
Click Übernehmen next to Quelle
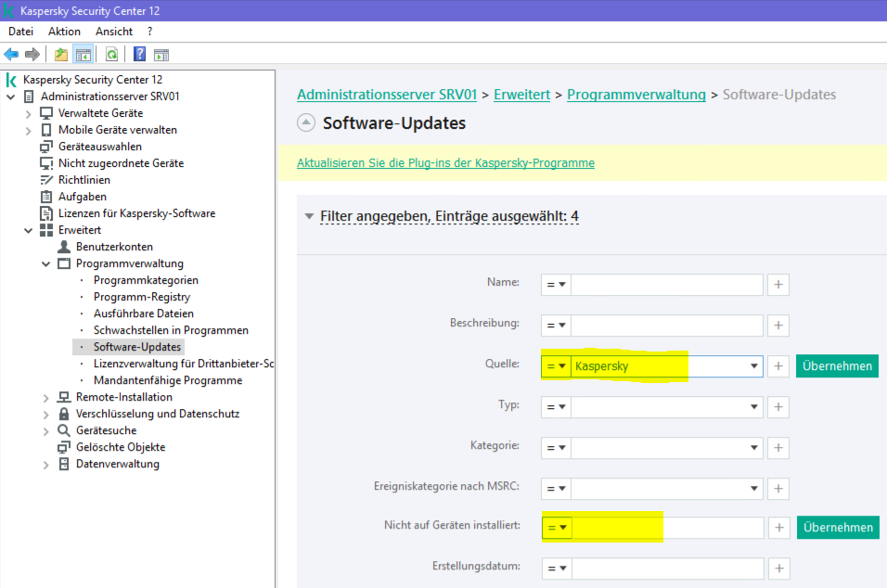click(837, 365)
